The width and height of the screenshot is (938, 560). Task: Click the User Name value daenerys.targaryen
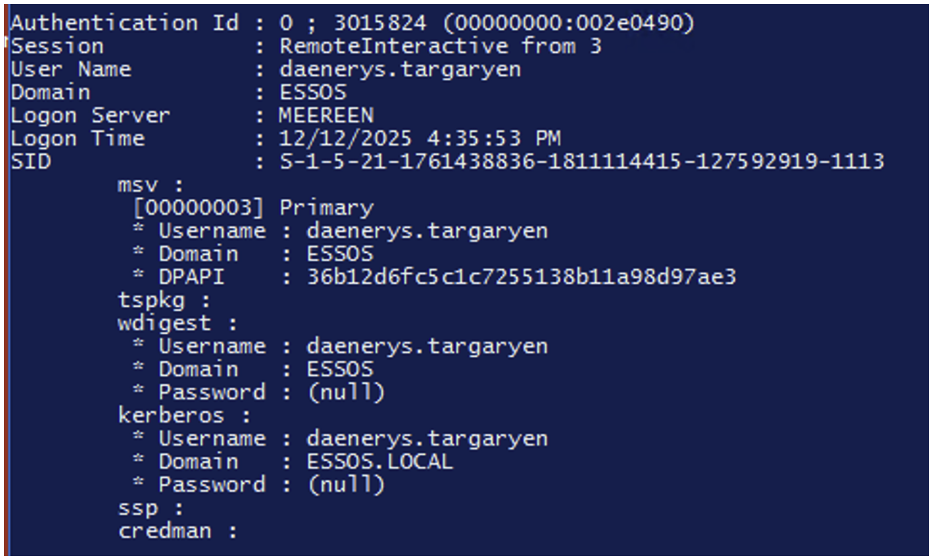(399, 70)
